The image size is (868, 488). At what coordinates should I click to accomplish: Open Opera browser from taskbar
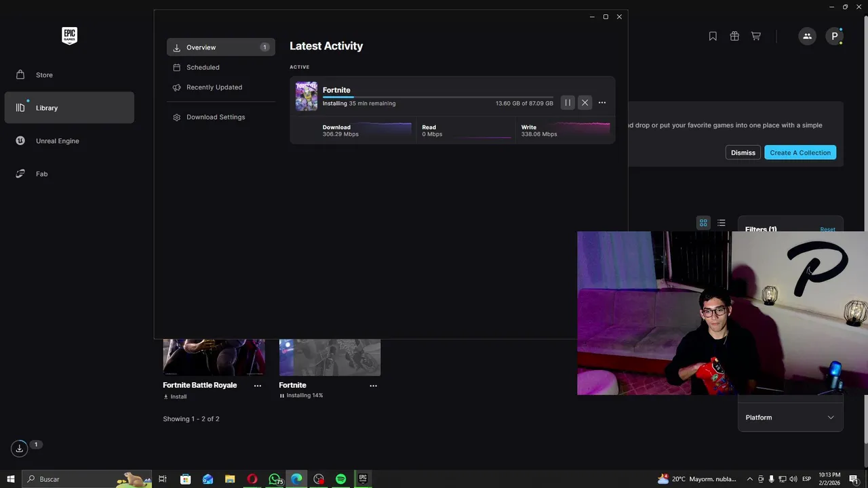tap(252, 479)
